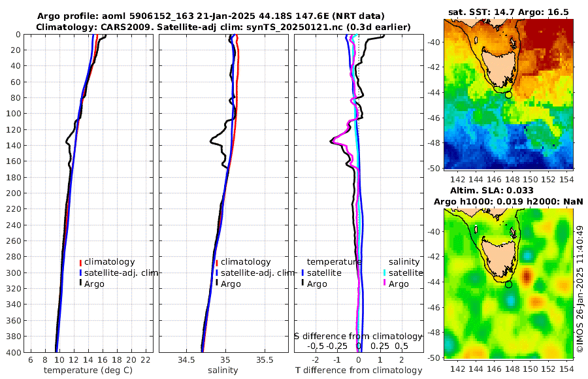Click the magenta salinity Argo swatch in the difference legend
This screenshot has width=588, height=379.
pos(385,284)
